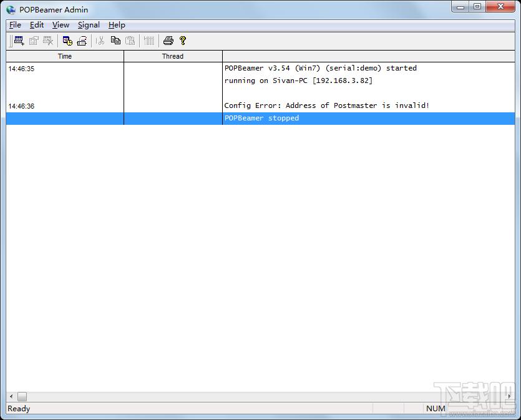Click the Time column header

pos(65,56)
